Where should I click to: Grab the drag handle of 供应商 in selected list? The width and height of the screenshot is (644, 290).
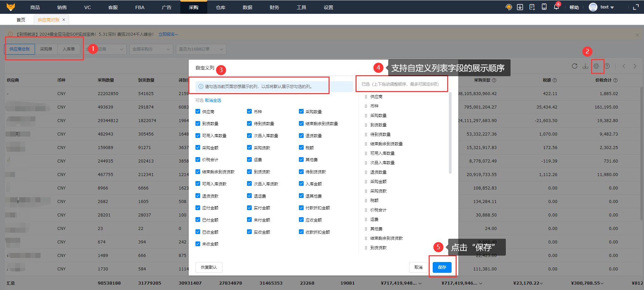[366, 97]
